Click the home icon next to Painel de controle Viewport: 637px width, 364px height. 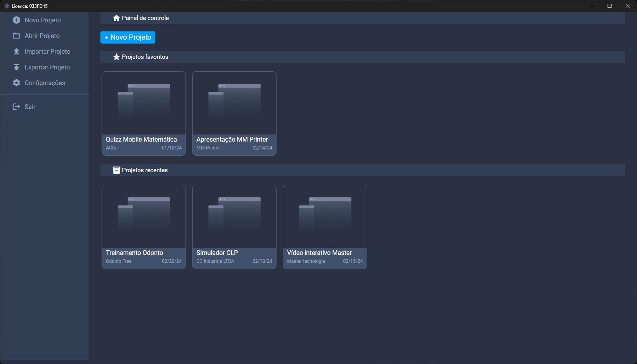(x=116, y=18)
